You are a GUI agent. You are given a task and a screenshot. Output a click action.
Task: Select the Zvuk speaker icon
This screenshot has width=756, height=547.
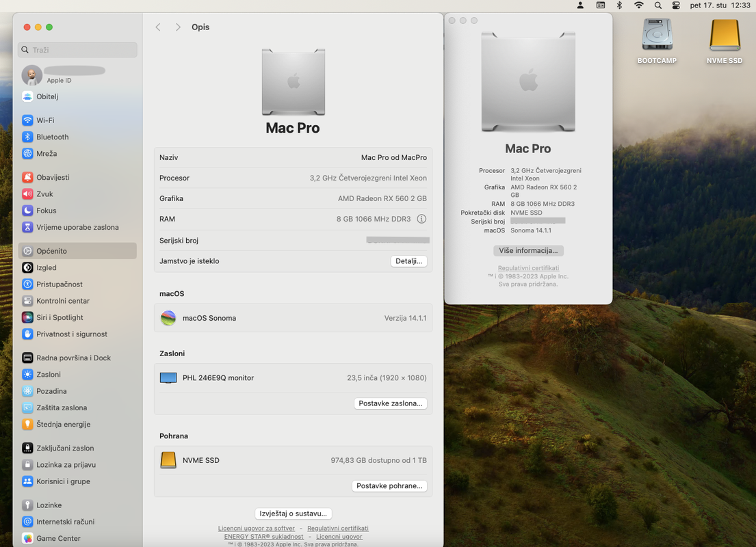point(27,194)
